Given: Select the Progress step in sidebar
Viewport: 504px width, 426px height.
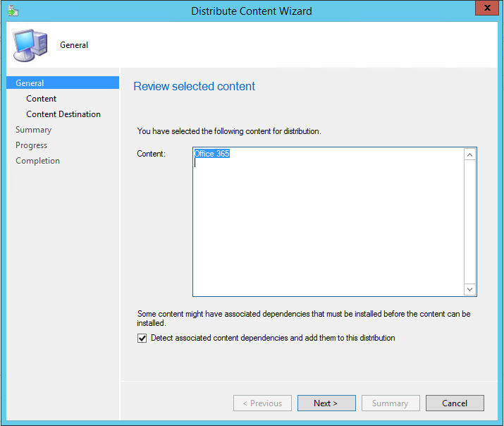Looking at the screenshot, I should click(x=31, y=145).
